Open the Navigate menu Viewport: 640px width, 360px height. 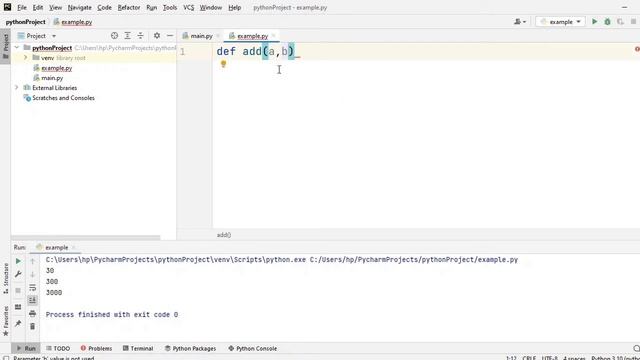point(80,7)
